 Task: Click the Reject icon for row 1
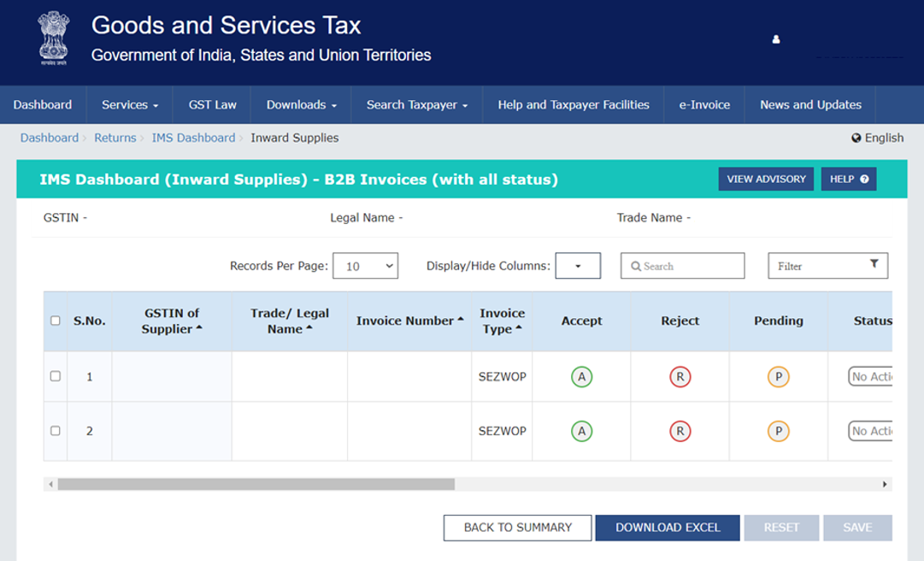pos(680,377)
